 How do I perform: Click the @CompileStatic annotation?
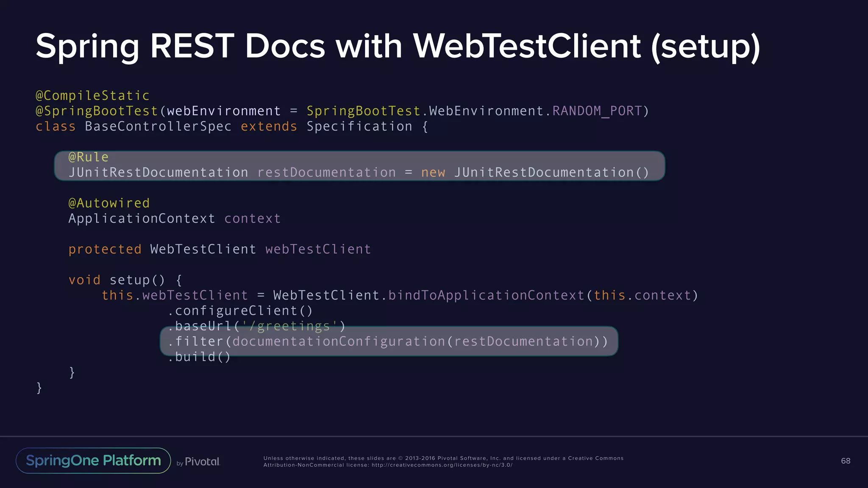pyautogui.click(x=92, y=96)
